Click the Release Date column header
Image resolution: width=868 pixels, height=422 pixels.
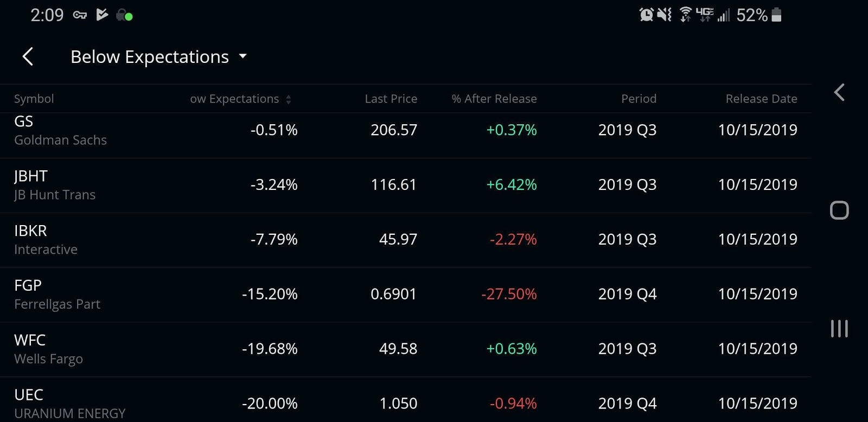click(x=762, y=99)
